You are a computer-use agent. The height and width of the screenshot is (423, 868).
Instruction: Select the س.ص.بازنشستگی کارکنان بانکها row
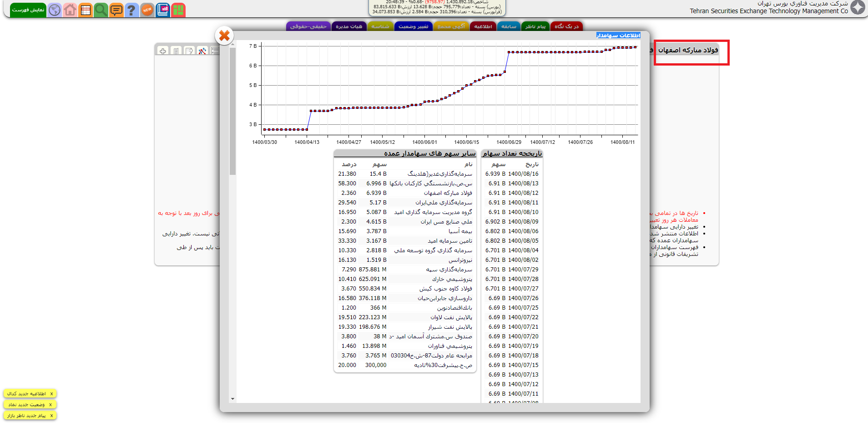click(x=405, y=183)
